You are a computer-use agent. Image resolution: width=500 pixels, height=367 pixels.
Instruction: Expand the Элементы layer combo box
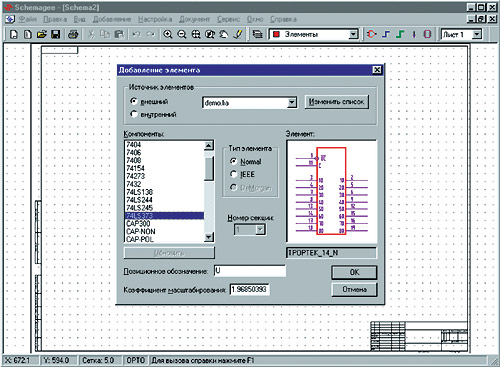[353, 34]
